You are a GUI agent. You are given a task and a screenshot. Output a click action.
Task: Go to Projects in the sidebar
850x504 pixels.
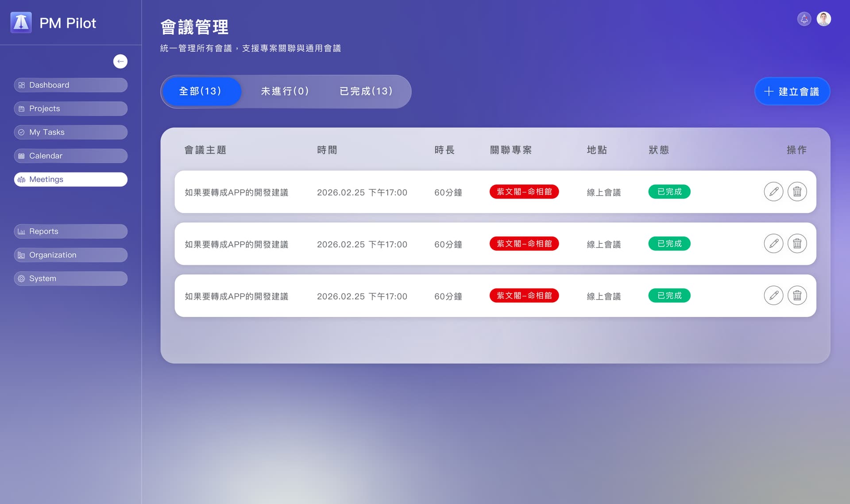71,108
